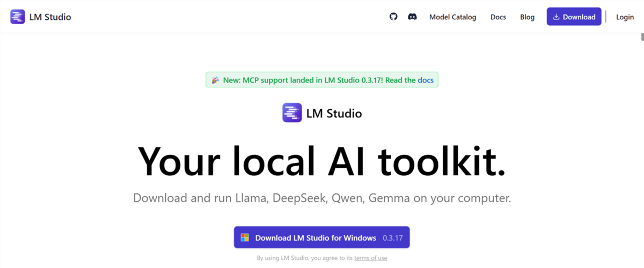Click the page vertical scrollbar thumb

click(642, 37)
